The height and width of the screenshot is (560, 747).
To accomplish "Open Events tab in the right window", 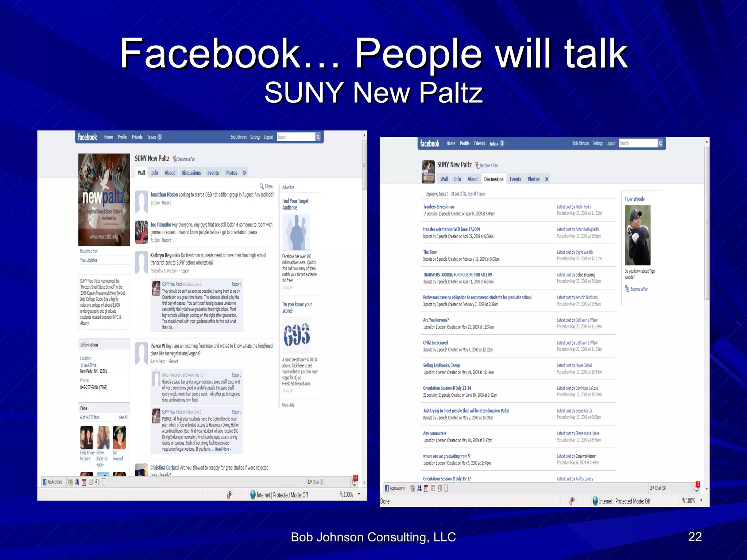I will [x=515, y=179].
